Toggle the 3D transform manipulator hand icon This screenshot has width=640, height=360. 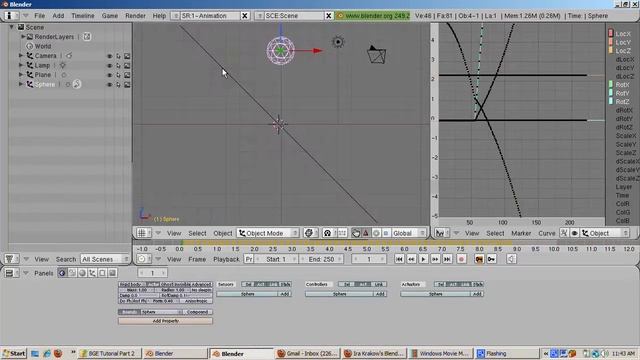(356, 233)
